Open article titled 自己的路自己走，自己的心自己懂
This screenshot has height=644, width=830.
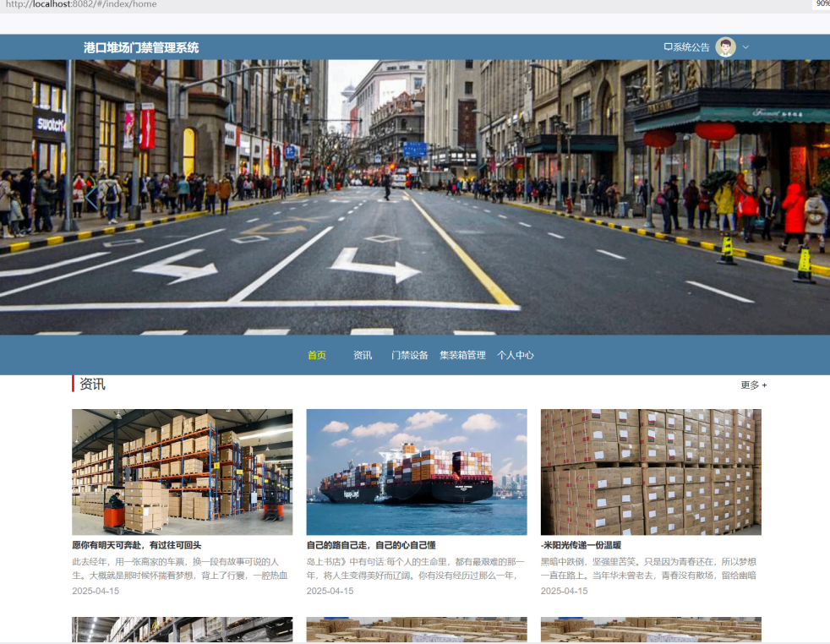[x=371, y=545]
